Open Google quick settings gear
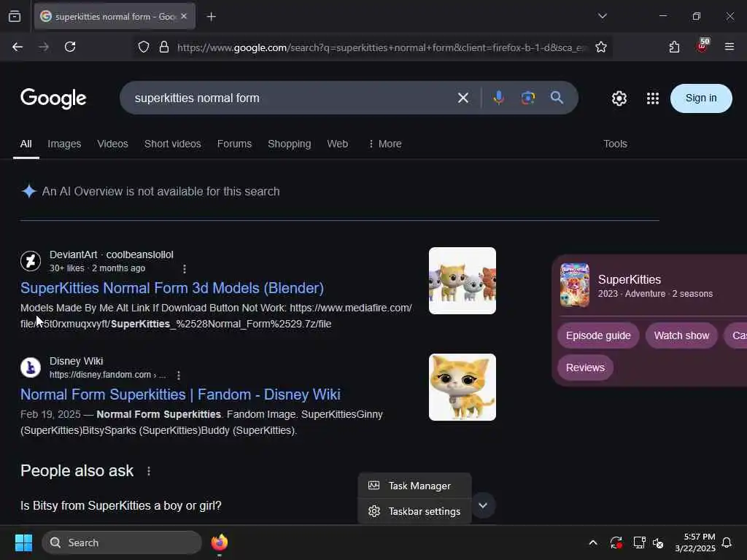The width and height of the screenshot is (747, 560). pyautogui.click(x=619, y=98)
